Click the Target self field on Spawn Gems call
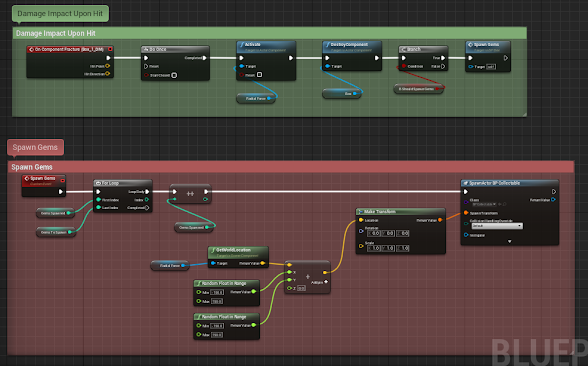This screenshot has width=588, height=366. [x=491, y=67]
